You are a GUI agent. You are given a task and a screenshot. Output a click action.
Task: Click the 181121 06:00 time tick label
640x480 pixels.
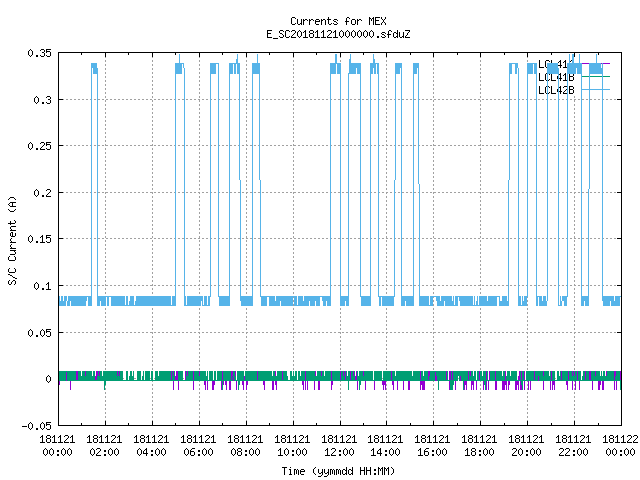click(x=198, y=446)
